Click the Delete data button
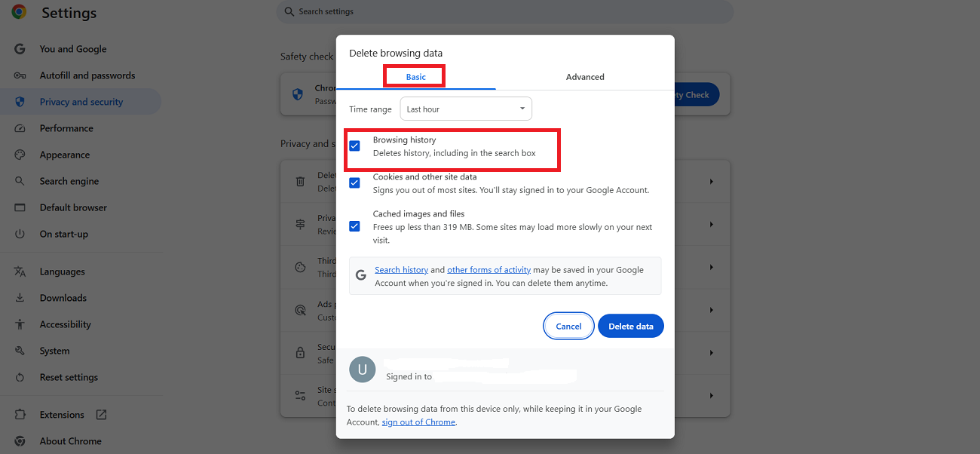 tap(631, 326)
